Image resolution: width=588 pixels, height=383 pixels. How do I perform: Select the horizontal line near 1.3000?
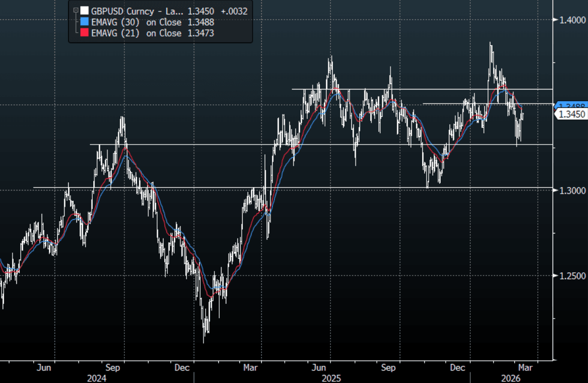pyautogui.click(x=293, y=187)
